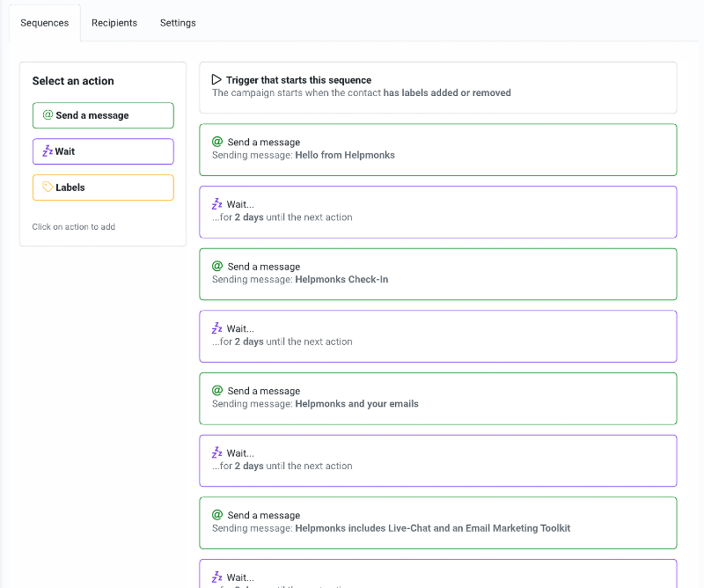Select the Helpmonks and your emails message text
Image resolution: width=704 pixels, height=588 pixels.
pyautogui.click(x=356, y=404)
